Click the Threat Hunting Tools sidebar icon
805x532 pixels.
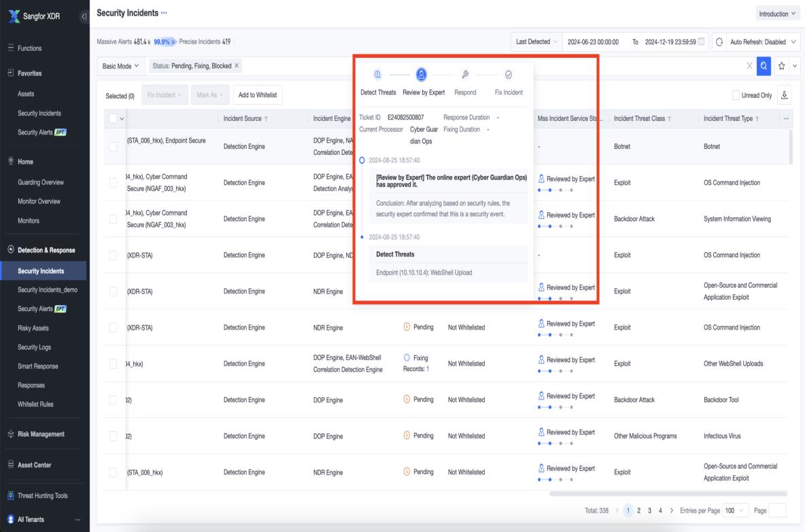(x=11, y=495)
